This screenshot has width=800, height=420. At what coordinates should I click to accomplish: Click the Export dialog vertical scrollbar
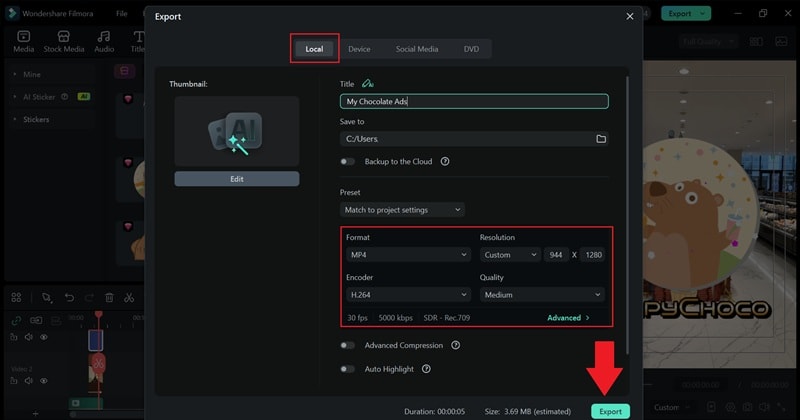tap(627, 214)
